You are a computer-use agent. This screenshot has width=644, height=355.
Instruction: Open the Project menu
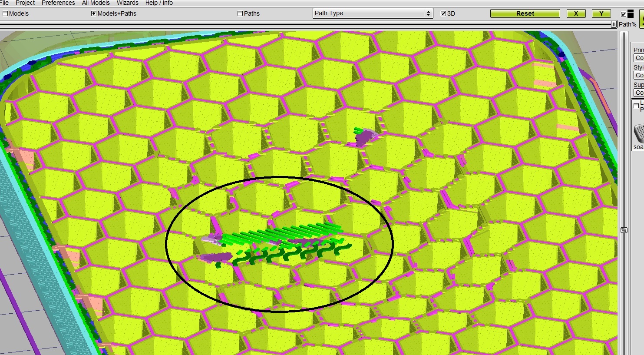coord(25,3)
